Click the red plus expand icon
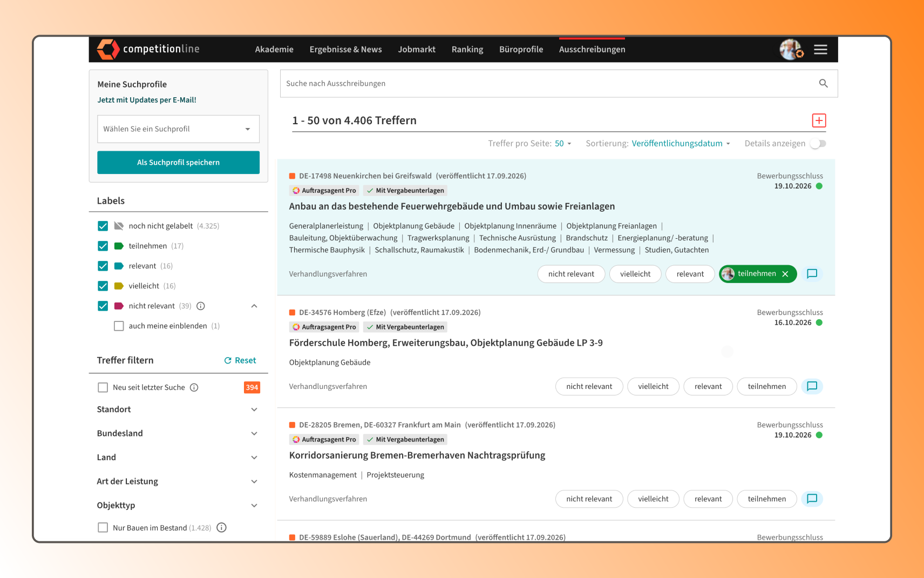Viewport: 924px width, 578px height. click(x=819, y=120)
